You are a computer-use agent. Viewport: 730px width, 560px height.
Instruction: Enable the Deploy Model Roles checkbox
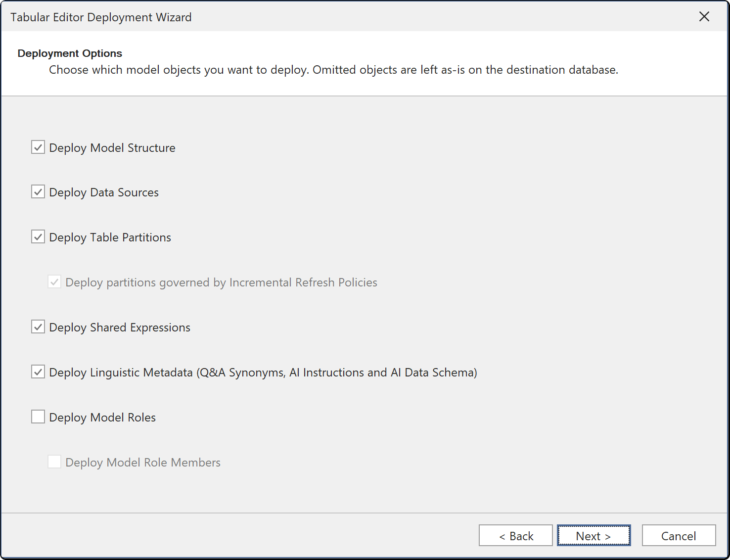pos(38,417)
